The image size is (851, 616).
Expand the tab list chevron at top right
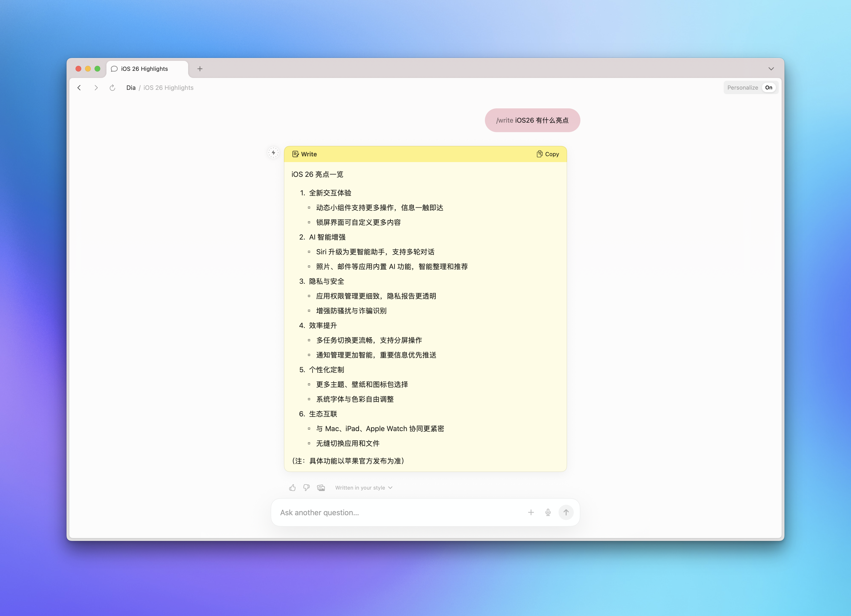(x=771, y=69)
